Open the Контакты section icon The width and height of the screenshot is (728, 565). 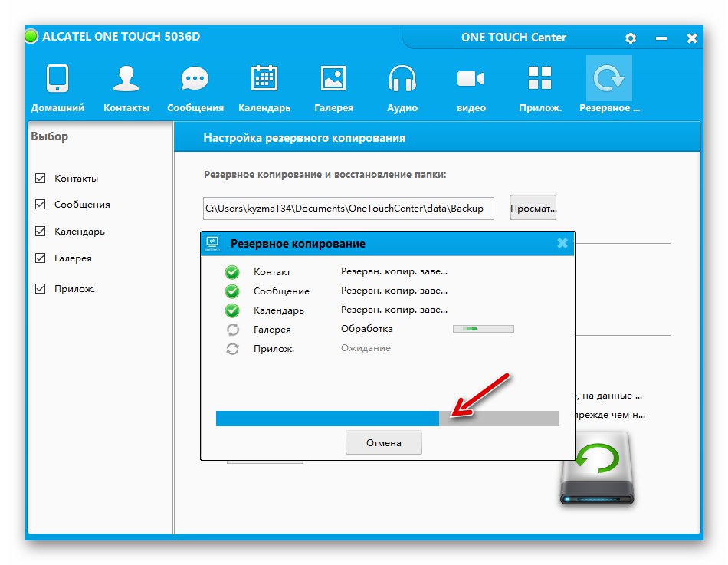click(x=126, y=78)
